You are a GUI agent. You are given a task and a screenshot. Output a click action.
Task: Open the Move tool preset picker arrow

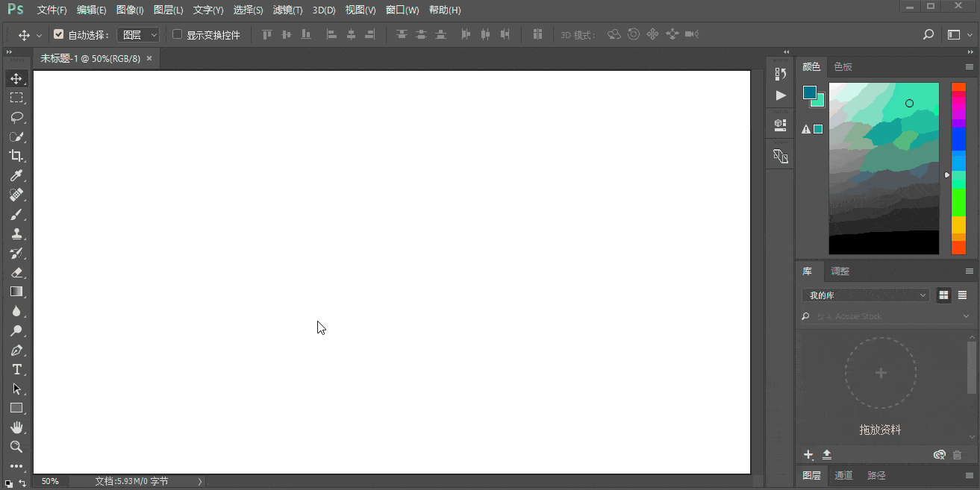(x=39, y=35)
